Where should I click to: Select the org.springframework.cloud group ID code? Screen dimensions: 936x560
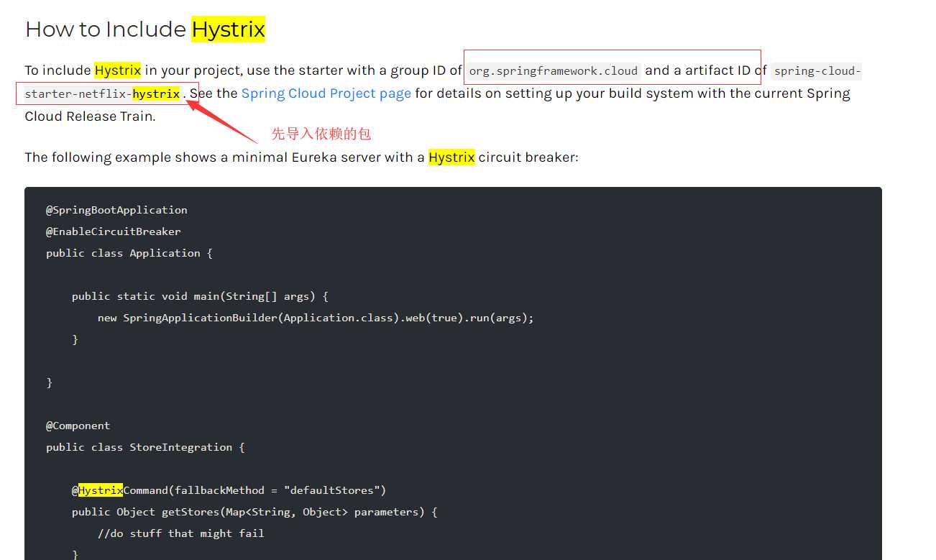pyautogui.click(x=553, y=71)
